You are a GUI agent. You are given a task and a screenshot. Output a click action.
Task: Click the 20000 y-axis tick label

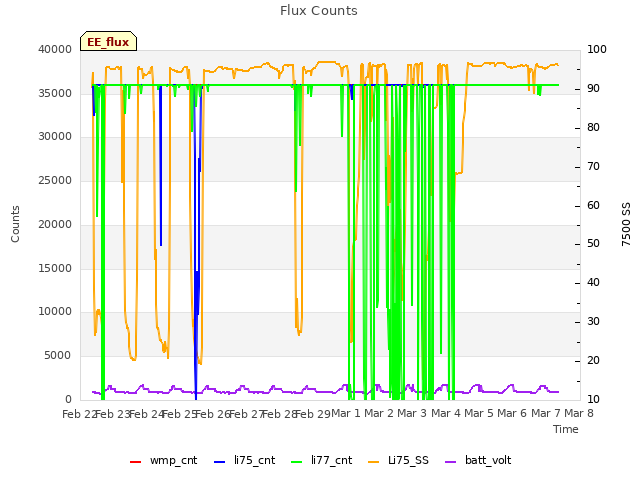pyautogui.click(x=55, y=224)
